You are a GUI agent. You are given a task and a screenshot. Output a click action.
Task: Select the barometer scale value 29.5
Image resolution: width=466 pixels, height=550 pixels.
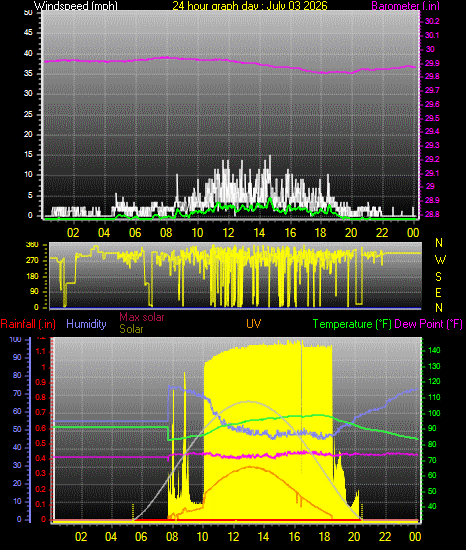(432, 118)
